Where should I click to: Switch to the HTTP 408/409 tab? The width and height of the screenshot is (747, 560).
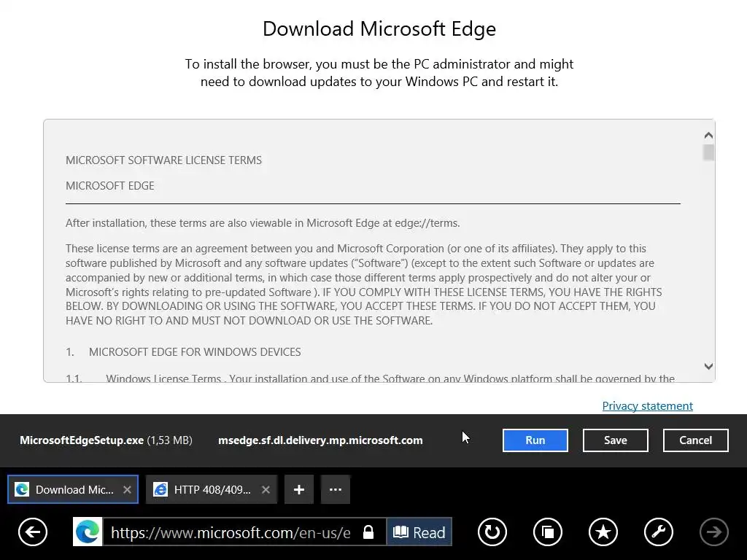pos(212,489)
